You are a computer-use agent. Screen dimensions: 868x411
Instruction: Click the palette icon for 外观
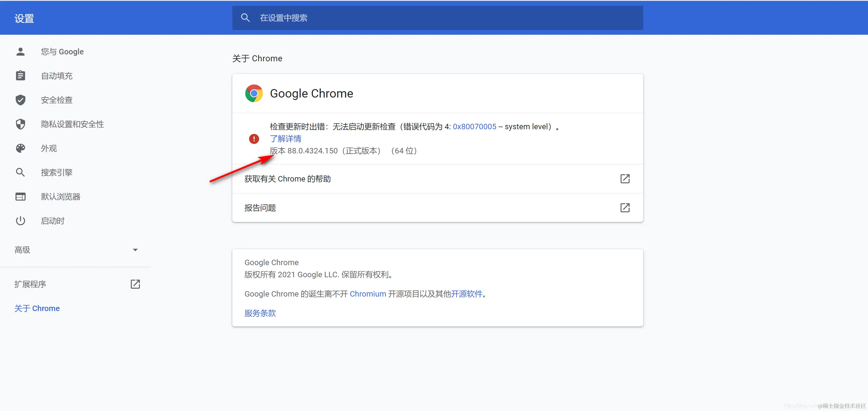(21, 148)
